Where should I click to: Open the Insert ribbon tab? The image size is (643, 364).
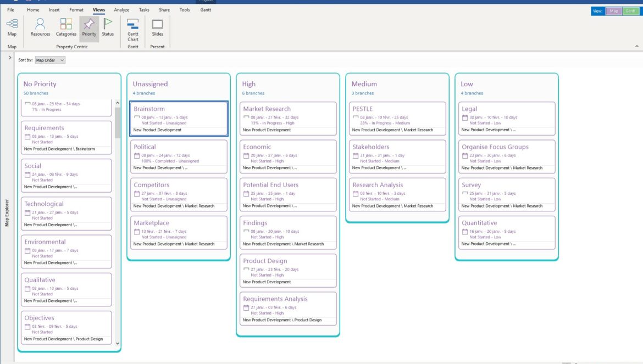point(54,10)
